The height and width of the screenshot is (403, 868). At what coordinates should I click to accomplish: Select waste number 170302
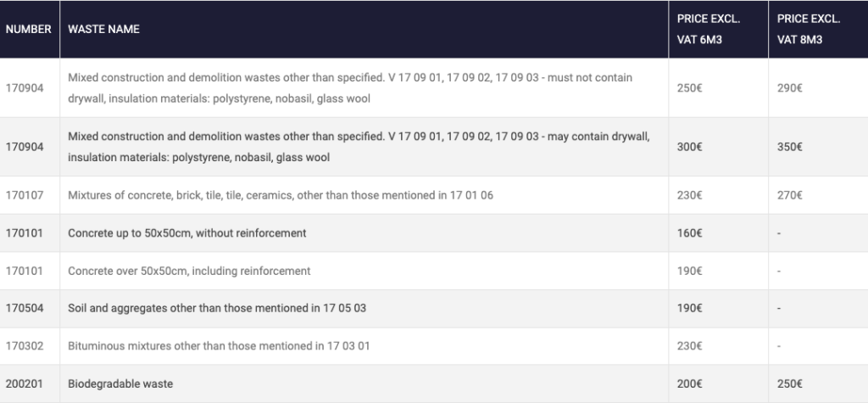25,346
